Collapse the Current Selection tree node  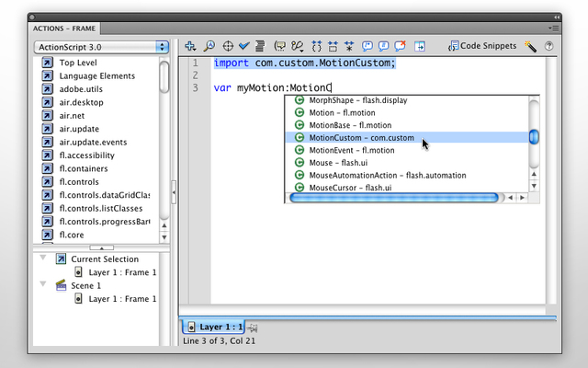(43, 258)
